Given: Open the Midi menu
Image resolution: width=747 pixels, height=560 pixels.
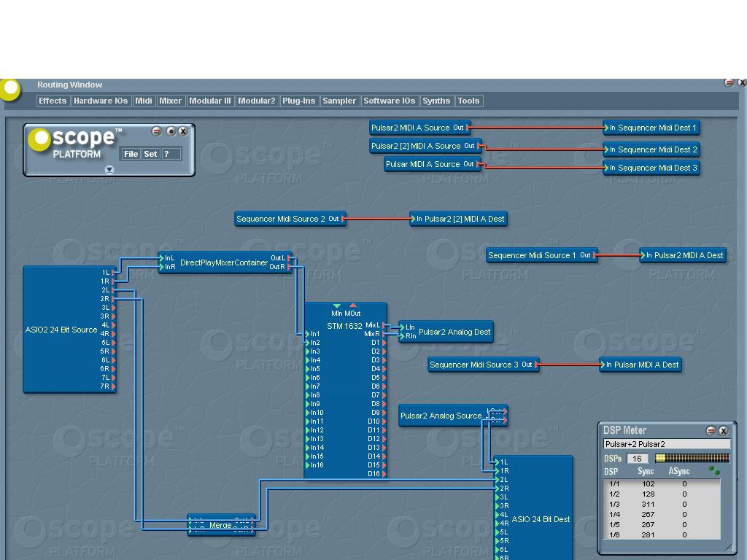Looking at the screenshot, I should coord(144,101).
